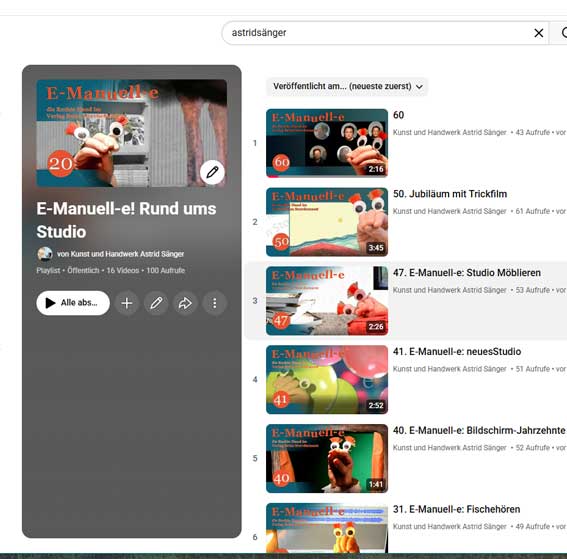Edit playlist with pencil icon beside plus

(x=156, y=303)
